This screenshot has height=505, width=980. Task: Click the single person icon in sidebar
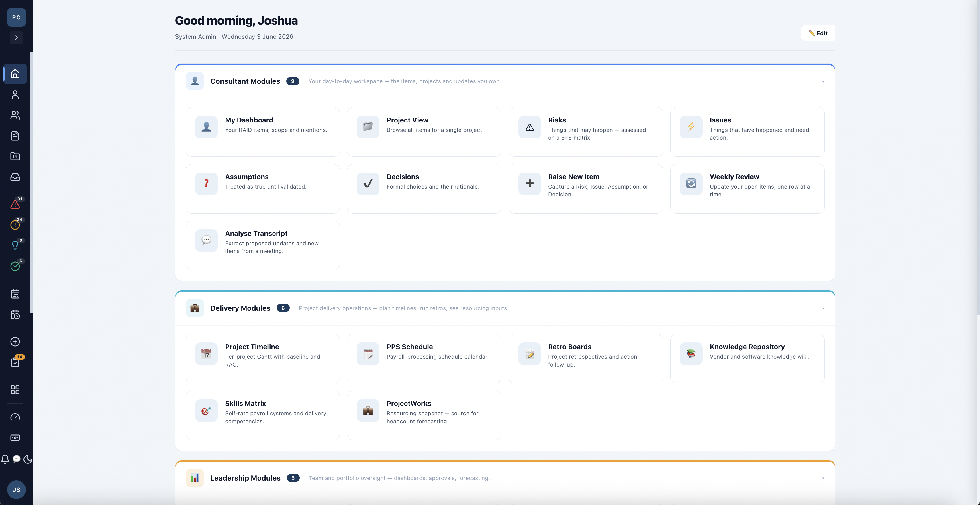[x=15, y=94]
